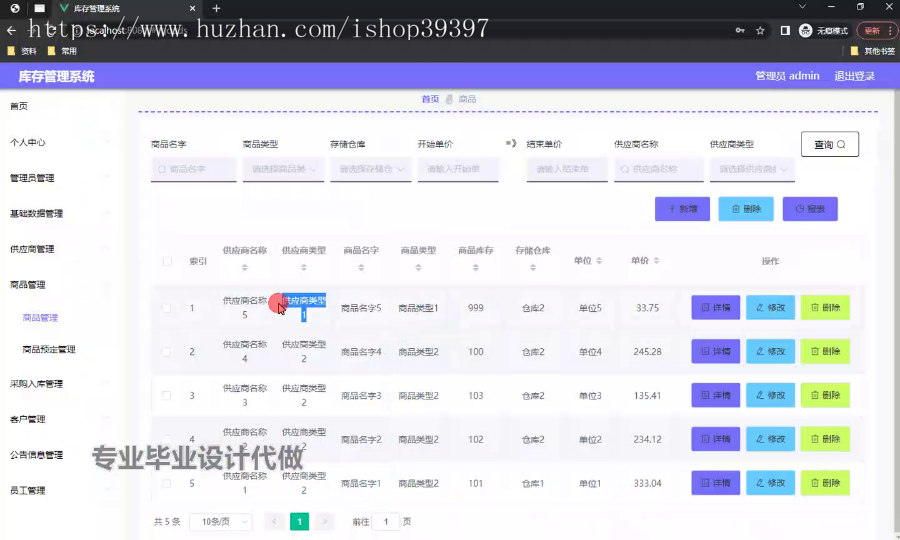Sort by 供应商类型 column arrows
The width and height of the screenshot is (900, 540).
[304, 267]
